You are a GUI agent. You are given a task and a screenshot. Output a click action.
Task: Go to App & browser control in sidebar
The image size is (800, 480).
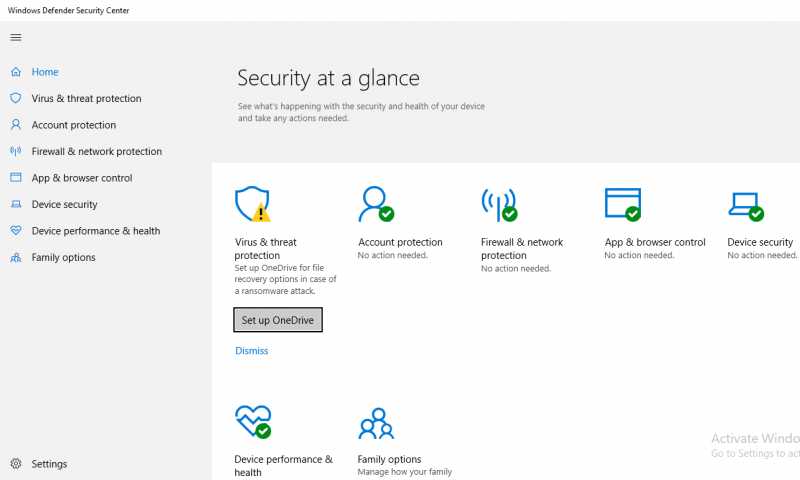(82, 178)
